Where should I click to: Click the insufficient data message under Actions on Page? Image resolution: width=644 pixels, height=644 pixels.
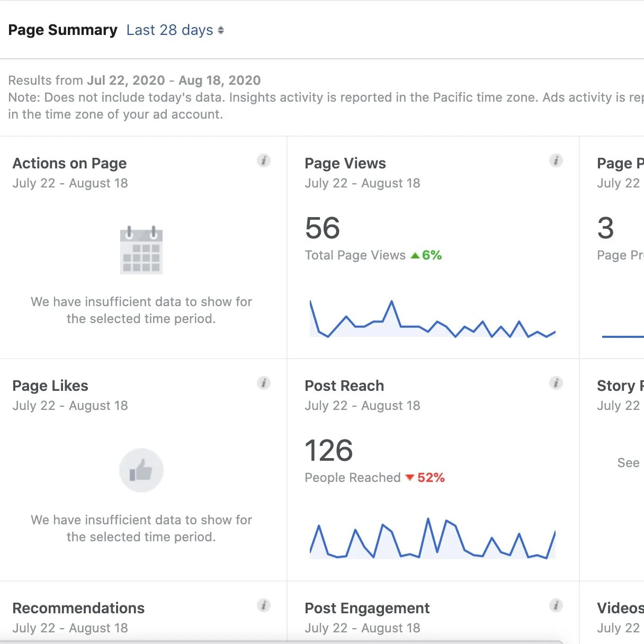pyautogui.click(x=141, y=310)
